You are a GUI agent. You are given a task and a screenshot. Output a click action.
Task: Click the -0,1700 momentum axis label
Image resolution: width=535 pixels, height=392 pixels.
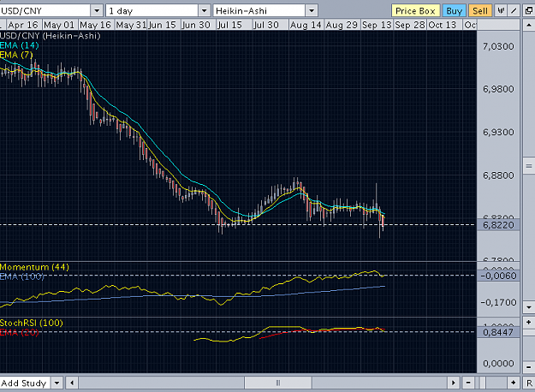coord(498,302)
